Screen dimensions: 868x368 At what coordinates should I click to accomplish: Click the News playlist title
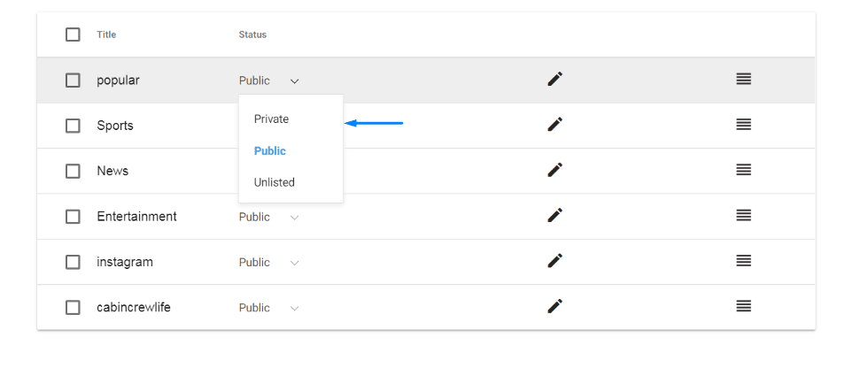coord(112,171)
